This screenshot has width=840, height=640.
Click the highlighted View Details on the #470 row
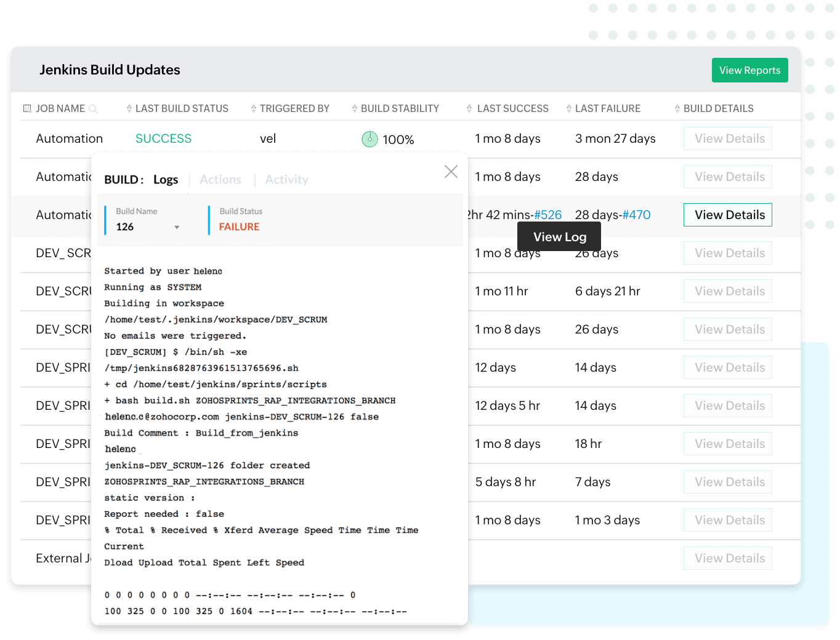pyautogui.click(x=728, y=215)
